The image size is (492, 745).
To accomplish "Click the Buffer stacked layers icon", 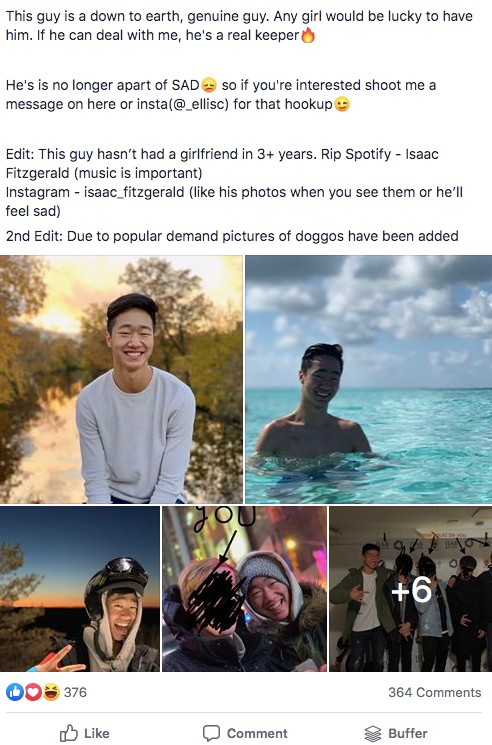I will pos(373,733).
